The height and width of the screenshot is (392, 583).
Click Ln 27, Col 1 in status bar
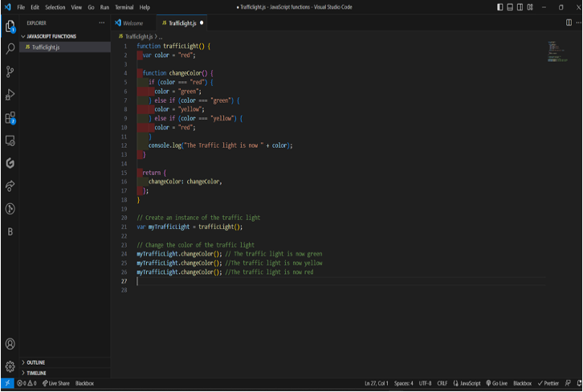[377, 383]
